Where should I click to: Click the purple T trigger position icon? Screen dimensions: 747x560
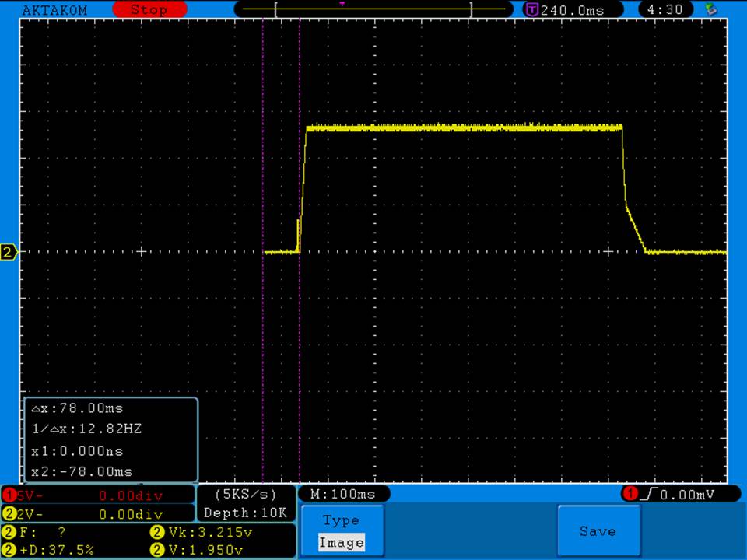click(532, 10)
